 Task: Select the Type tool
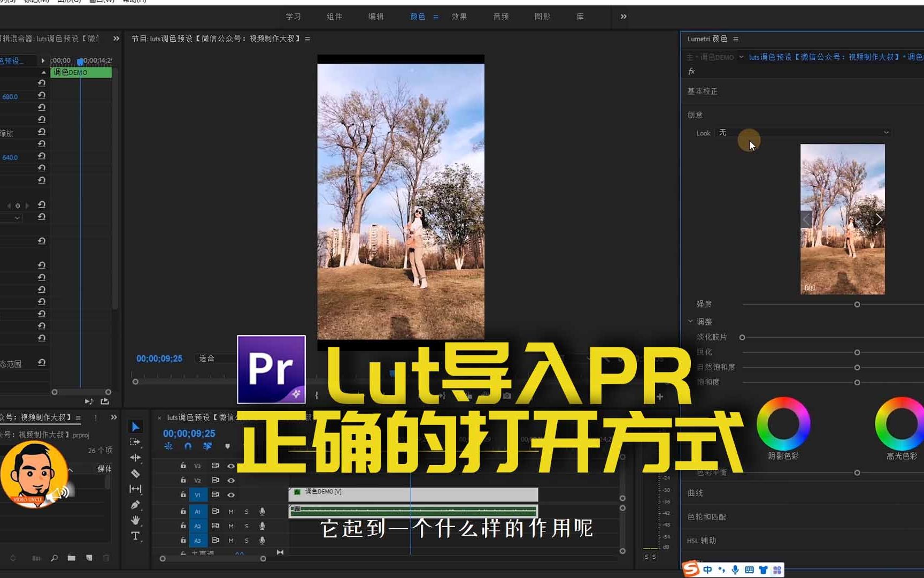pyautogui.click(x=135, y=536)
